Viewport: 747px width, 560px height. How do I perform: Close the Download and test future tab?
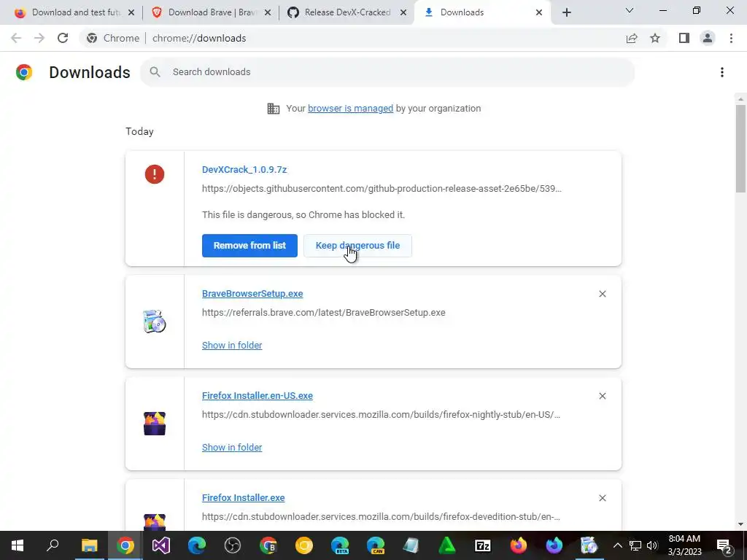131,12
